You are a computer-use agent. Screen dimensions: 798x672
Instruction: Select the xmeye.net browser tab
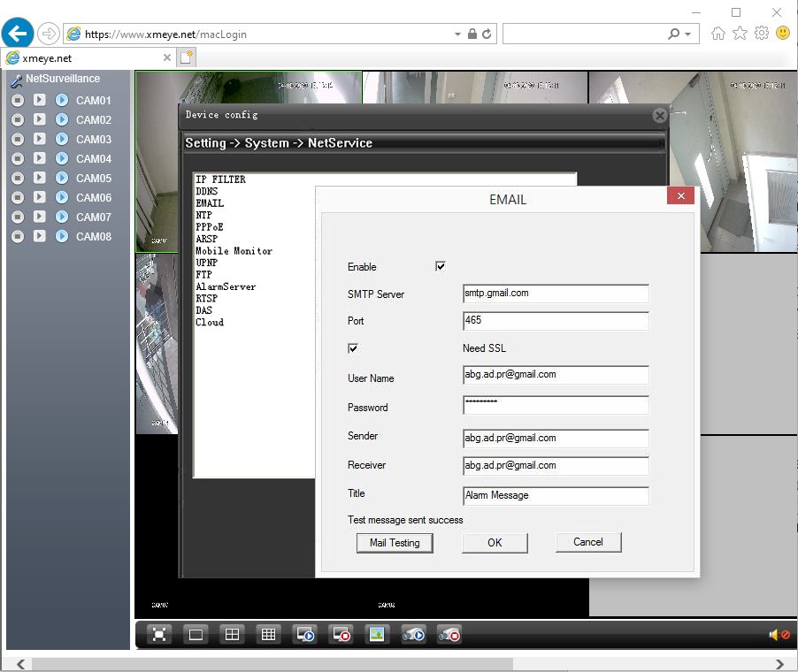(x=88, y=58)
